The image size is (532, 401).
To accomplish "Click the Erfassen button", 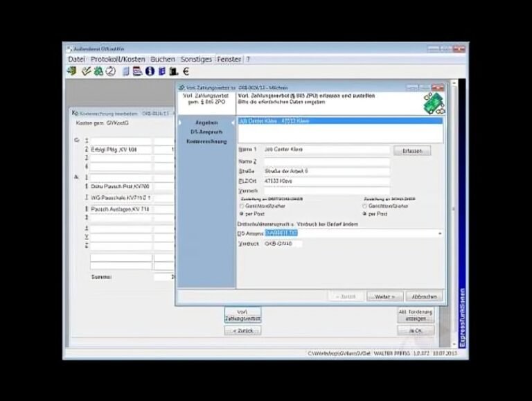I will click(412, 150).
